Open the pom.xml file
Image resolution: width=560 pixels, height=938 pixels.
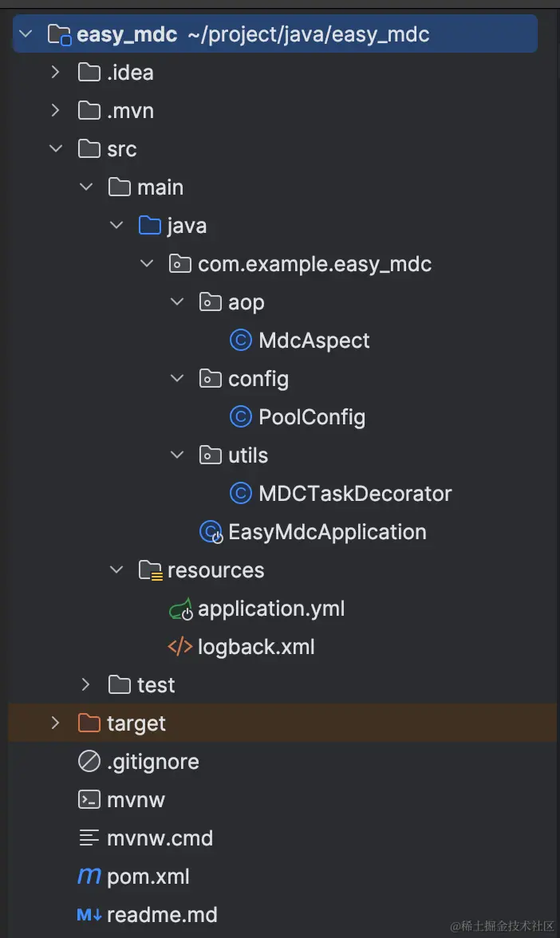(148, 877)
